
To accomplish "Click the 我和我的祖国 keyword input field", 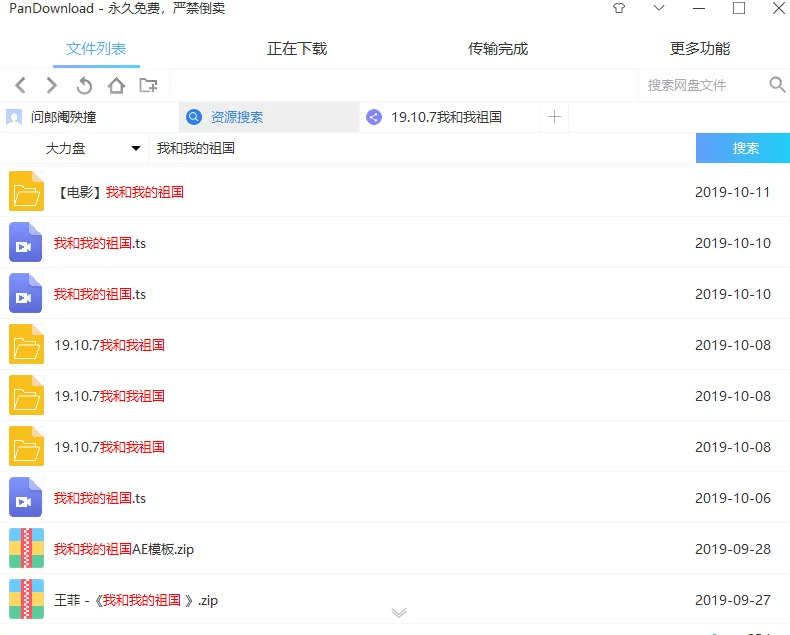I will [421, 148].
